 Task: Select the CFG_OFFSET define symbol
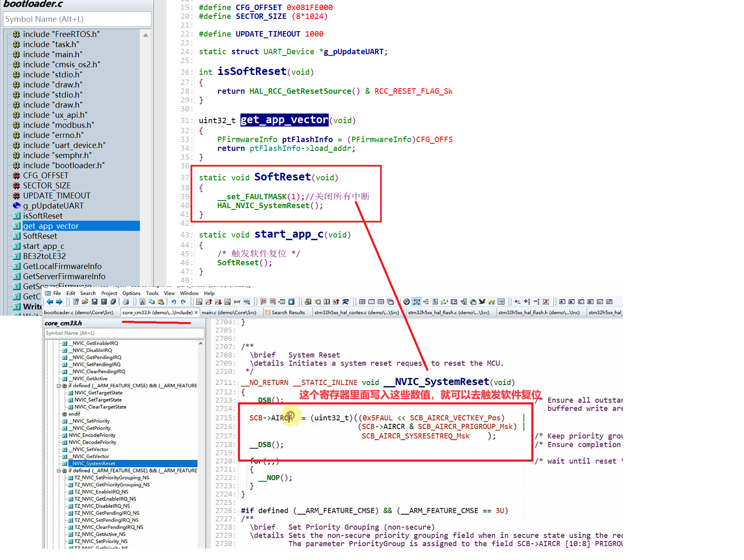pos(45,175)
